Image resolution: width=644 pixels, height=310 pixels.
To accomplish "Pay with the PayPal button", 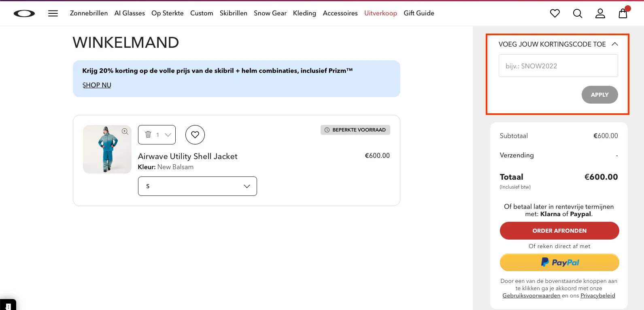I will [559, 262].
